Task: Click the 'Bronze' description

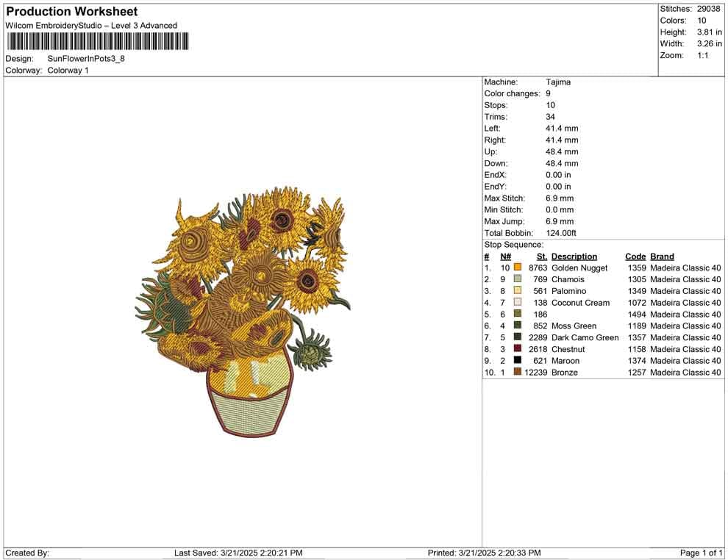Action: (x=565, y=372)
